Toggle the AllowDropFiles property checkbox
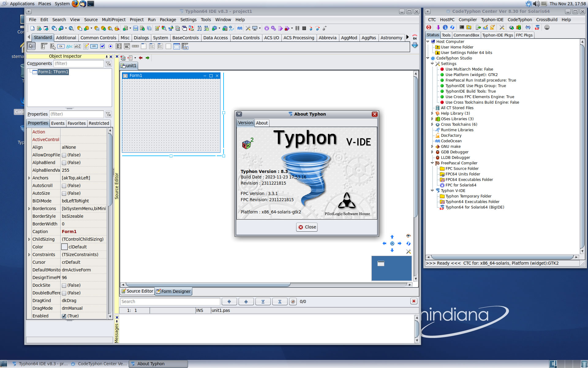 [x=64, y=155]
